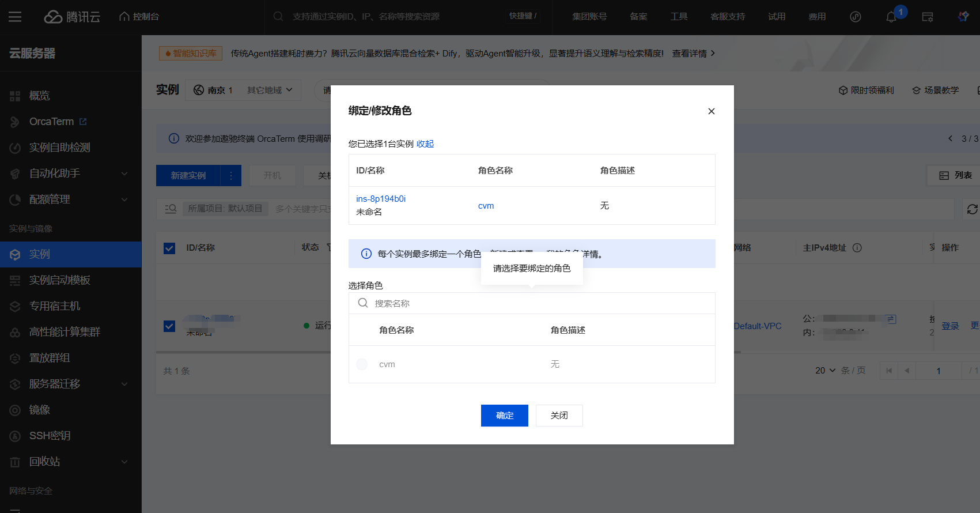Click the refresh icon beside search bar

pos(972,209)
